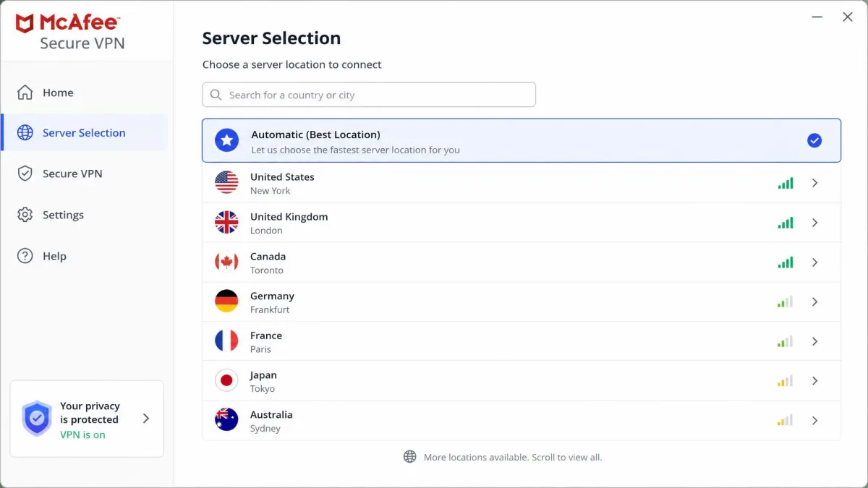Click the globe icon beside More locations
The image size is (868, 488).
410,457
